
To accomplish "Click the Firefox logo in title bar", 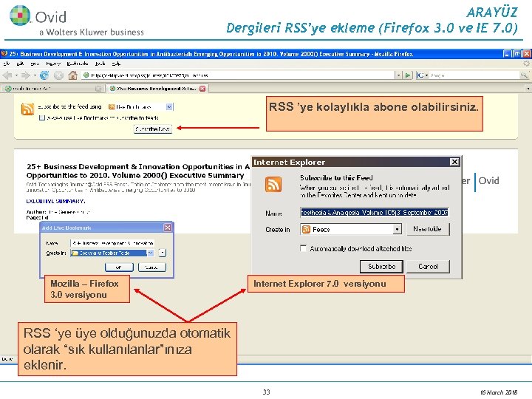I will pos(4,54).
